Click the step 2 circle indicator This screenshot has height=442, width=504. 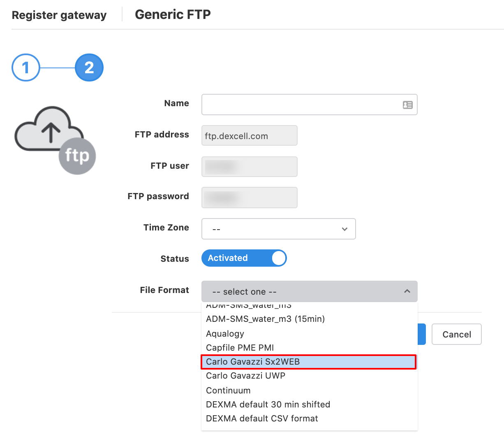coord(89,67)
